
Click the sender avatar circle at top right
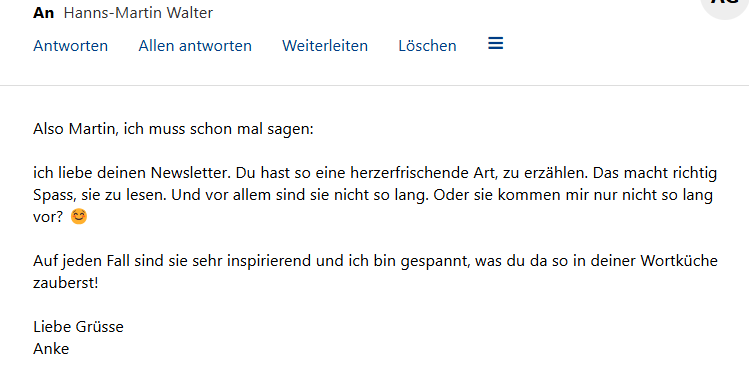[x=727, y=6]
